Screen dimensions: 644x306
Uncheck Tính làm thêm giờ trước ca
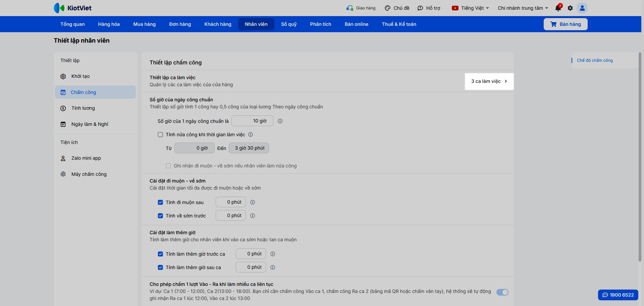tap(160, 254)
